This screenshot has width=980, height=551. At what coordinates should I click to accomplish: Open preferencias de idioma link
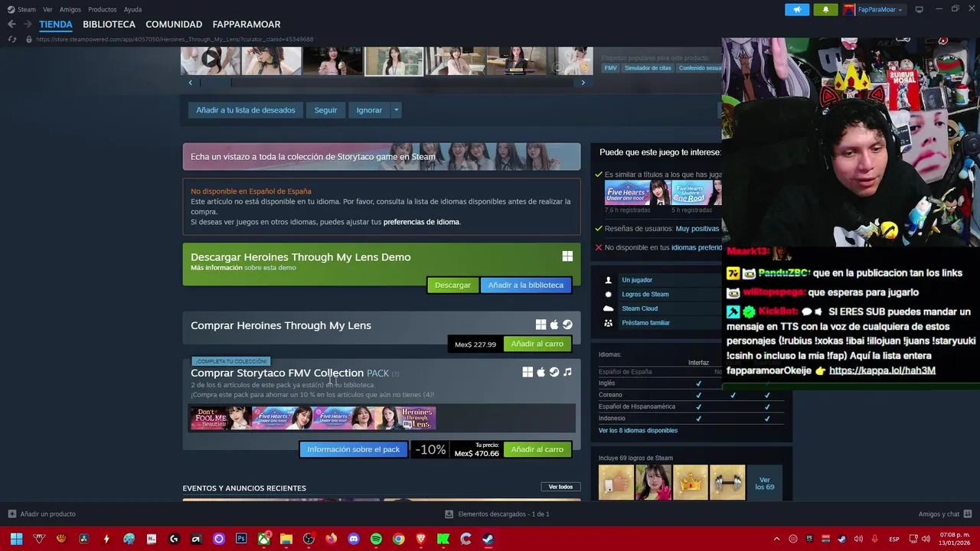tap(421, 222)
